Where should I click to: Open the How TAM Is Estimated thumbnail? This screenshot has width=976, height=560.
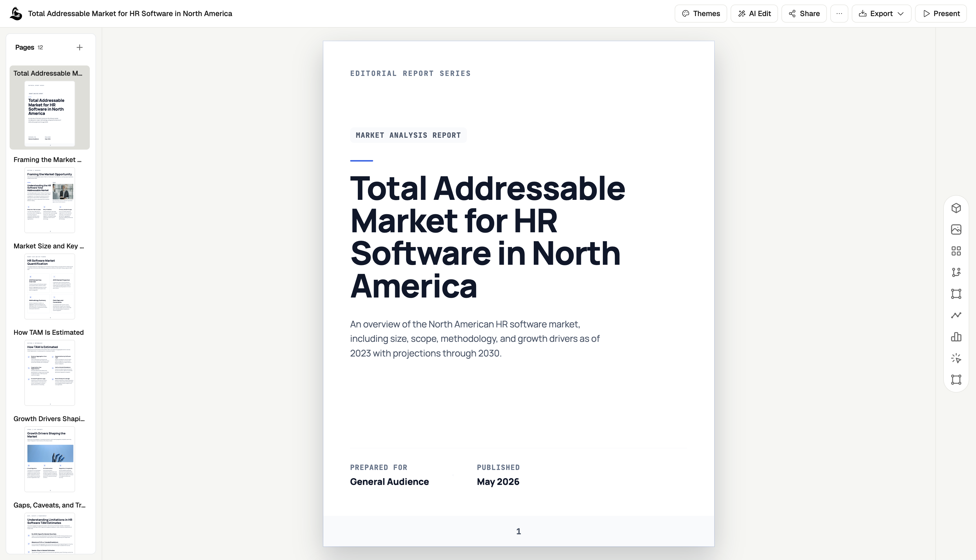click(50, 373)
